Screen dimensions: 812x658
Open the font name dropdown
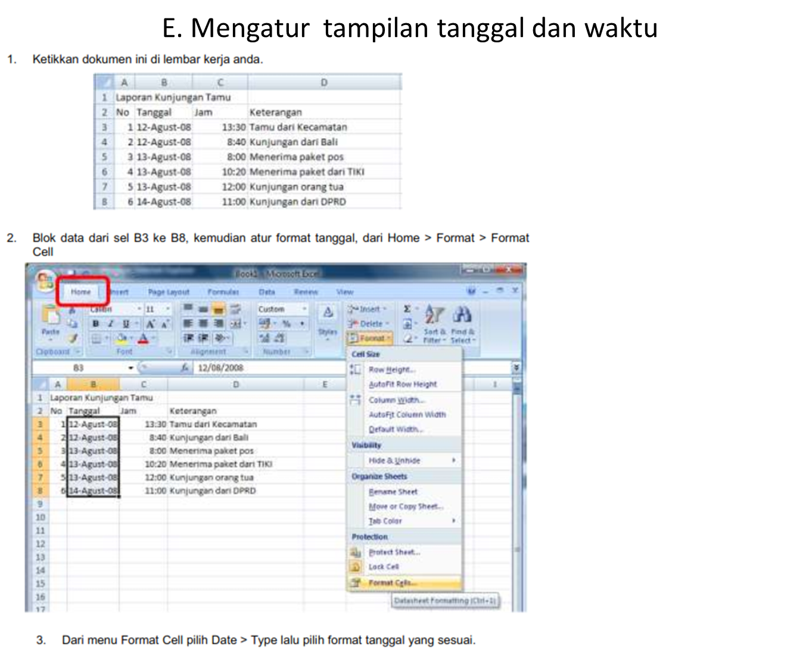pos(140,309)
